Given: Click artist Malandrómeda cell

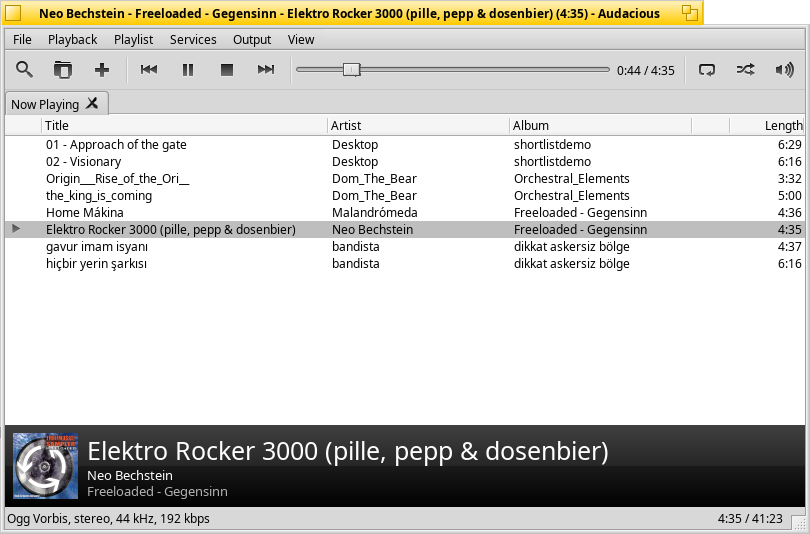Looking at the screenshot, I should 375,213.
